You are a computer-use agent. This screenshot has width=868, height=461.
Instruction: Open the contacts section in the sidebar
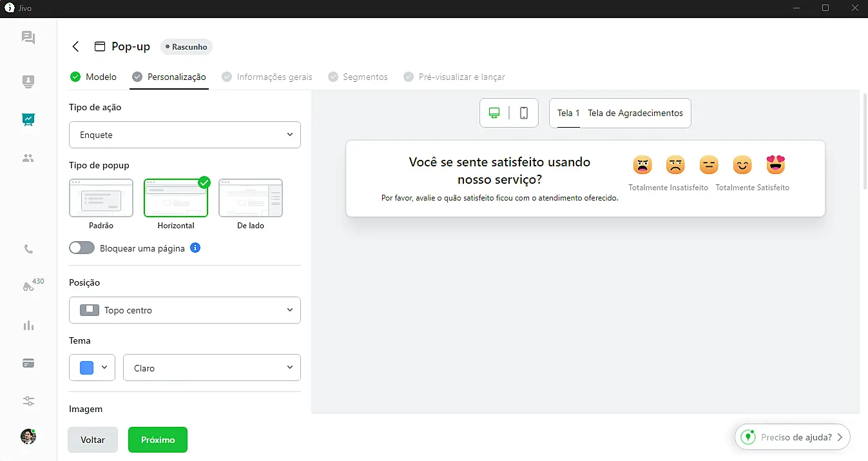click(x=28, y=81)
